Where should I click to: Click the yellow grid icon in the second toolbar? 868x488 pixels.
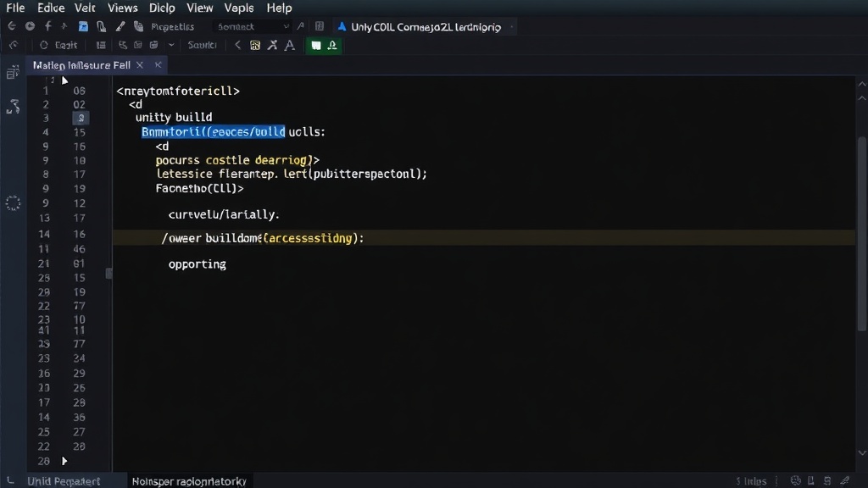[255, 46]
